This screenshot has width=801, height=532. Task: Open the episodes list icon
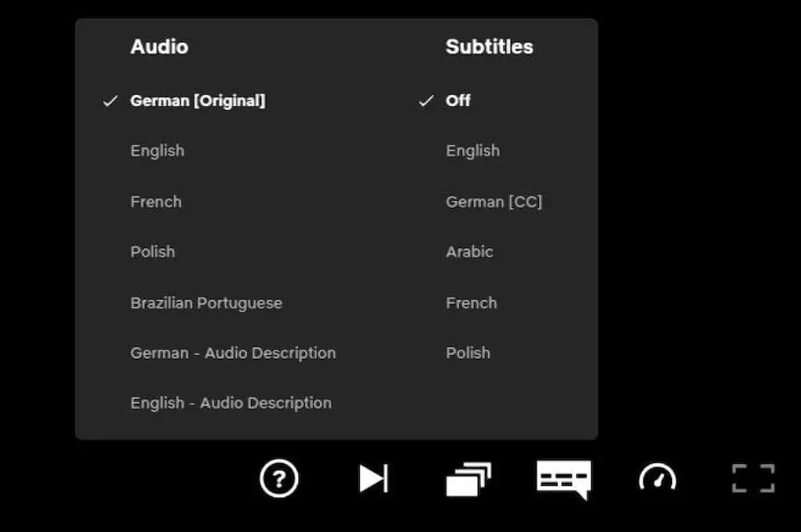click(469, 479)
